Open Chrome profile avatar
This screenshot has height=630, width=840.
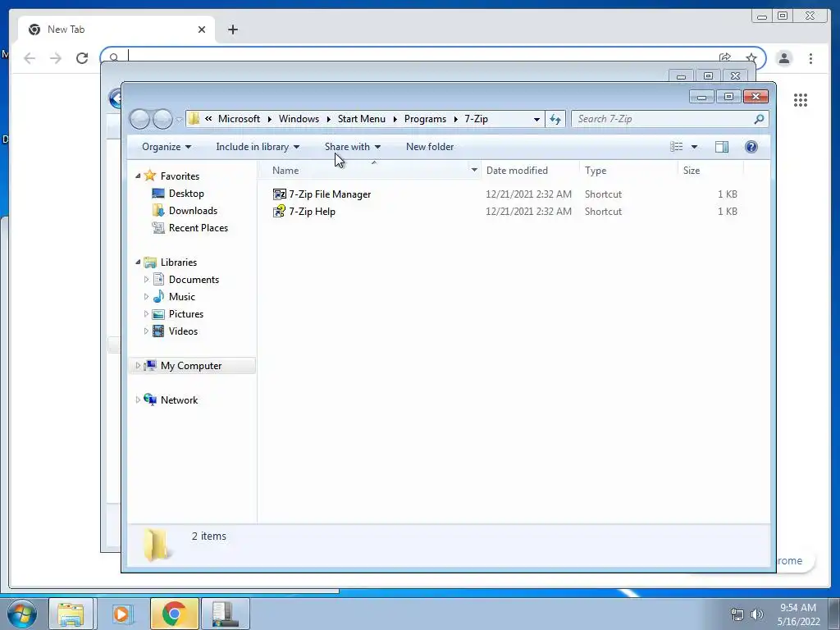click(x=783, y=58)
